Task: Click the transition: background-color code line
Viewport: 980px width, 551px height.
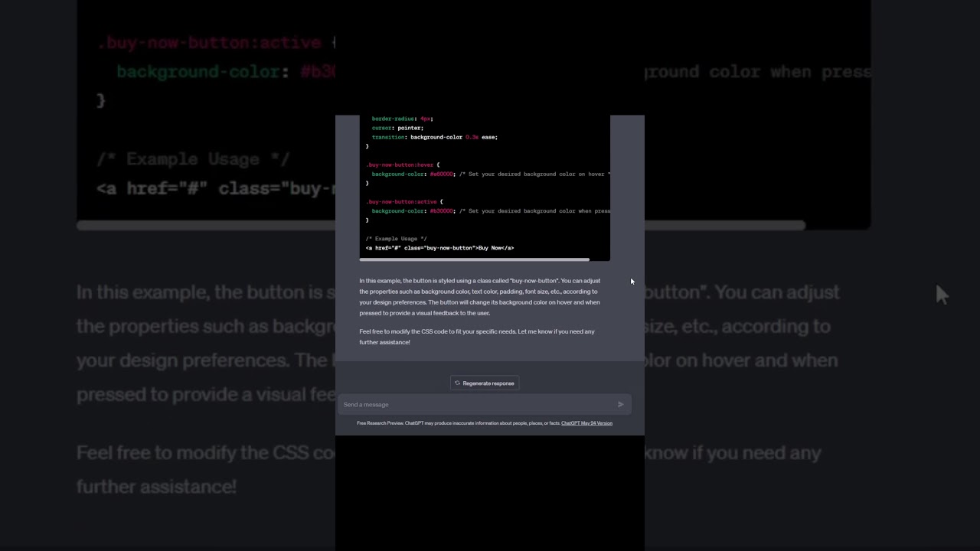Action: pyautogui.click(x=434, y=137)
